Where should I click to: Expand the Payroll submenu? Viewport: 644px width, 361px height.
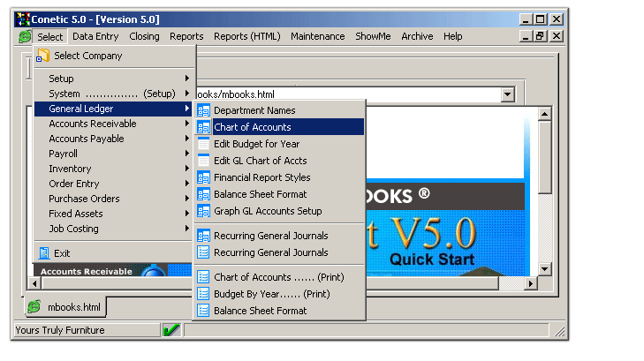click(x=113, y=154)
